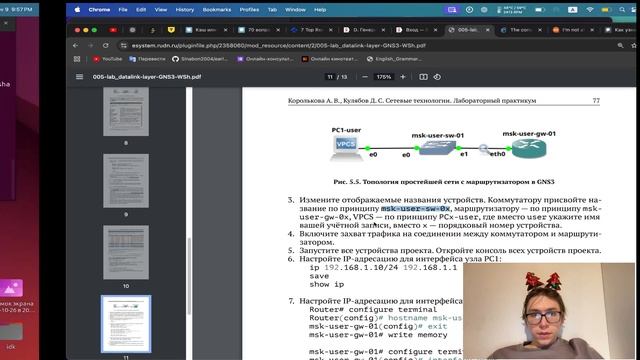This screenshot has height=360, width=640.
Task: Toggle the PDF sidebar hamburger menu
Action: [x=80, y=77]
